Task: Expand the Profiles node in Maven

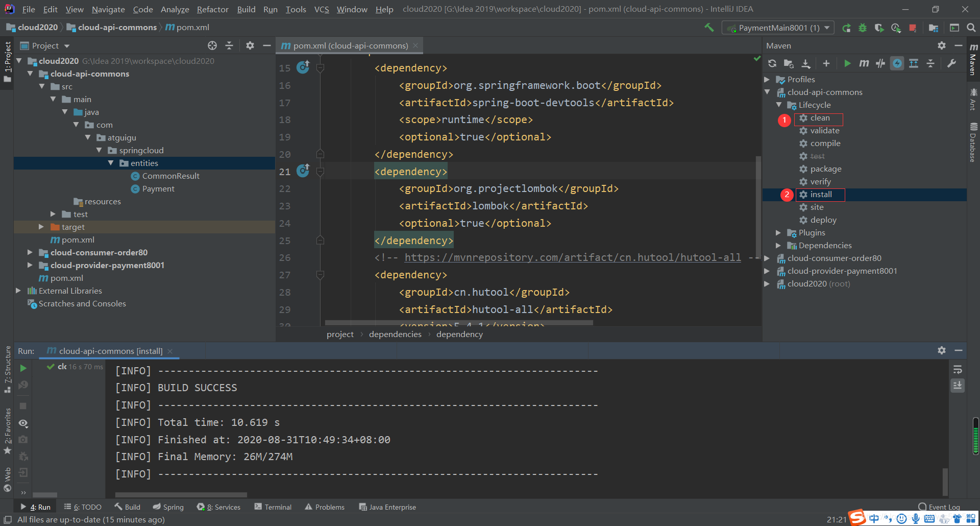Action: point(767,79)
